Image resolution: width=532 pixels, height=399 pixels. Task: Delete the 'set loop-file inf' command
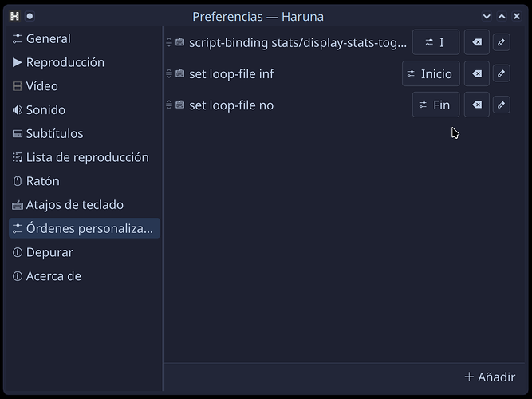tap(477, 73)
